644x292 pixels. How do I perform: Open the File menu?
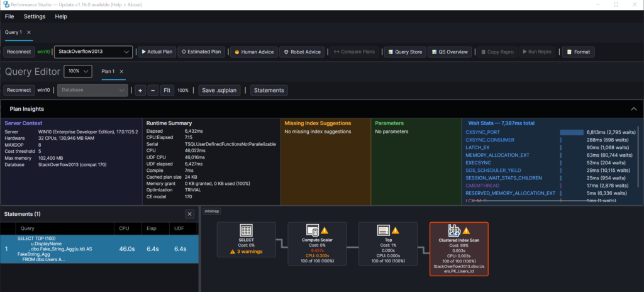[9, 16]
